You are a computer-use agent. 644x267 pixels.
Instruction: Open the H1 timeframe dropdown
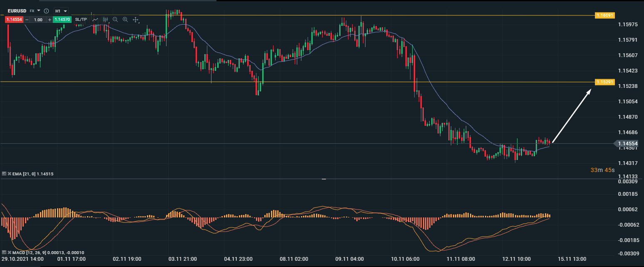(x=62, y=11)
